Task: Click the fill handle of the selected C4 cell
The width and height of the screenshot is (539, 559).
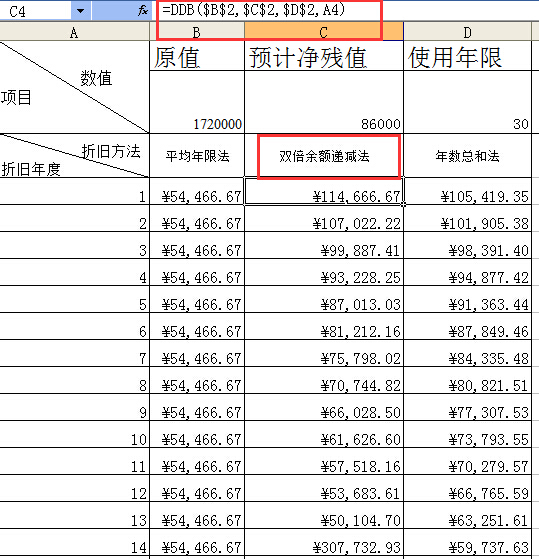Action: tap(403, 205)
